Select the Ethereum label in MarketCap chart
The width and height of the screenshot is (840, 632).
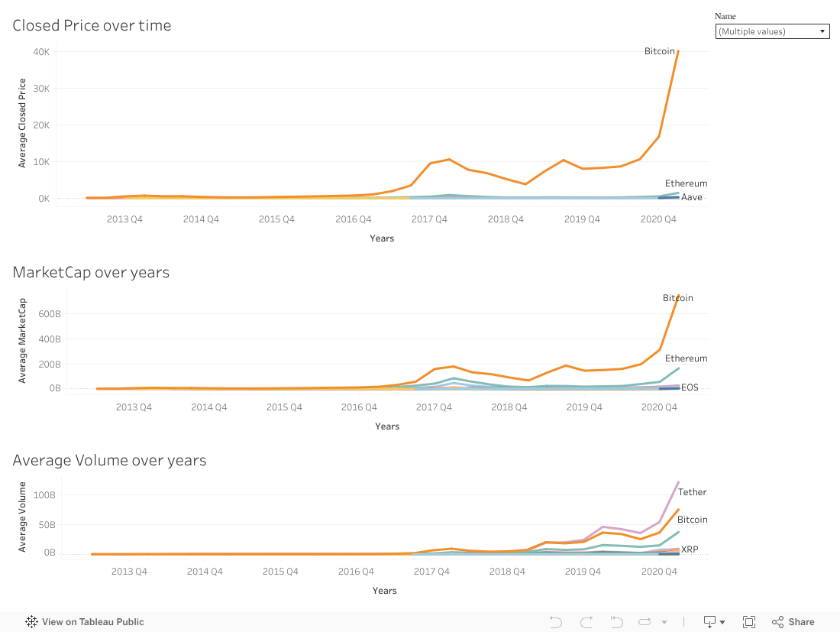(686, 358)
